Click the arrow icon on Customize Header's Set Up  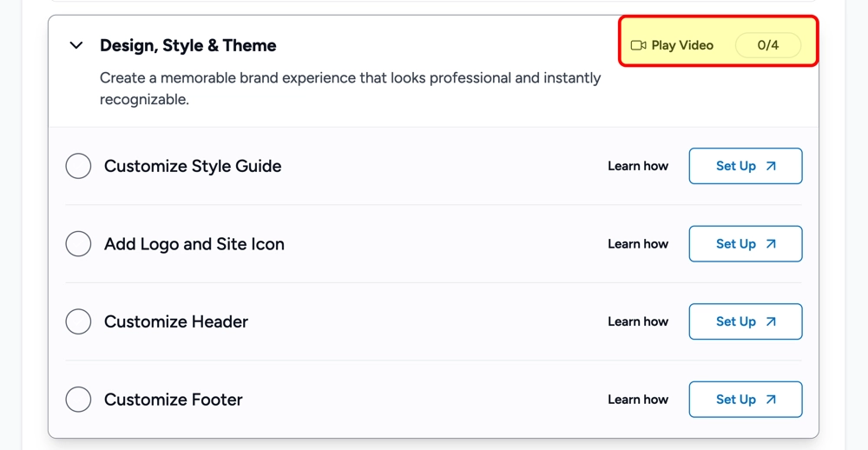771,321
